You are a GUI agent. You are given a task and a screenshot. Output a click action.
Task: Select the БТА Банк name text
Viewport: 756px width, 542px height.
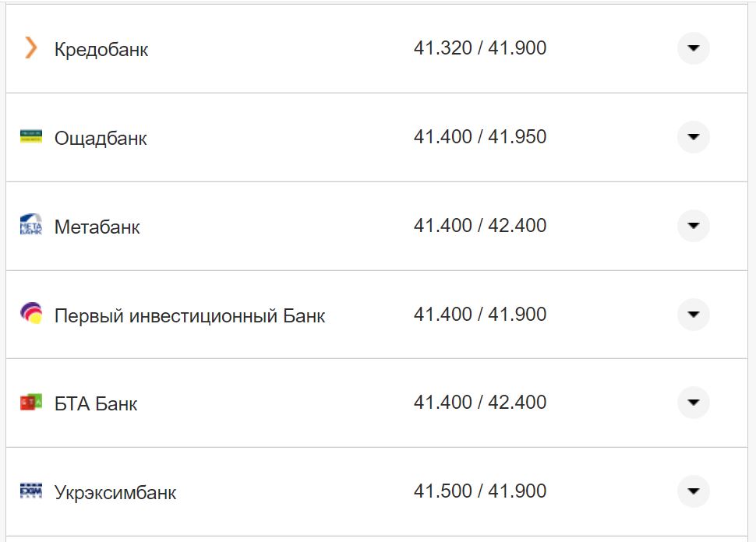[x=96, y=404]
